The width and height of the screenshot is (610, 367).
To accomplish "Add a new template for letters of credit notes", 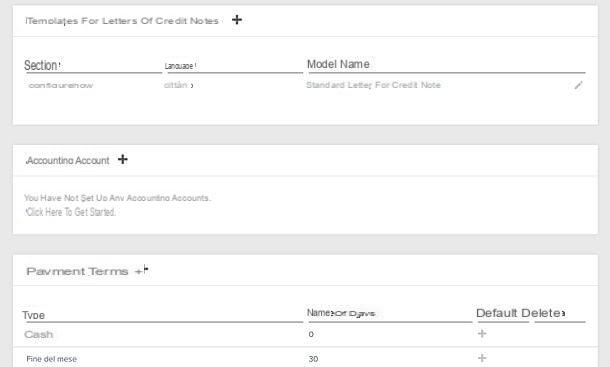I will coord(237,19).
